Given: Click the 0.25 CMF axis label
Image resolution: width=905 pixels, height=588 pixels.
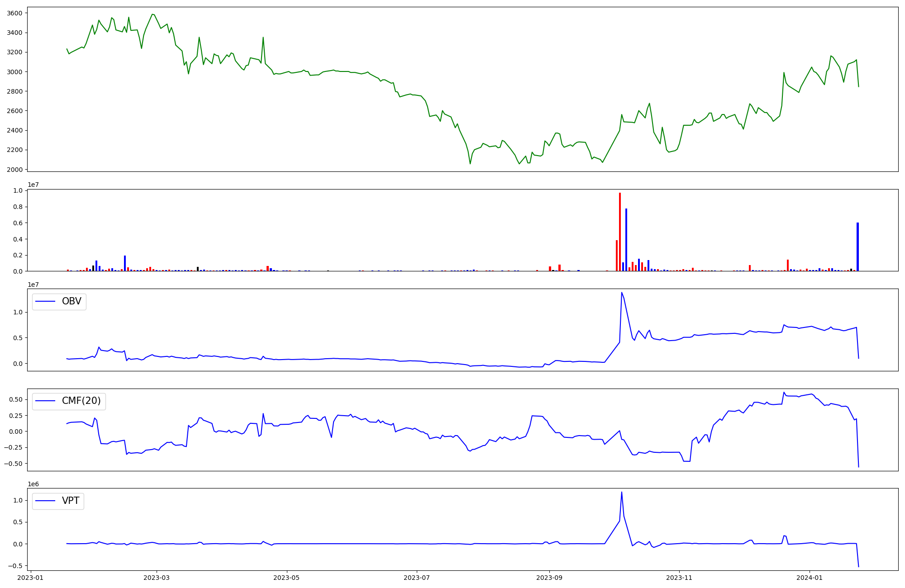Looking at the screenshot, I should tap(17, 415).
